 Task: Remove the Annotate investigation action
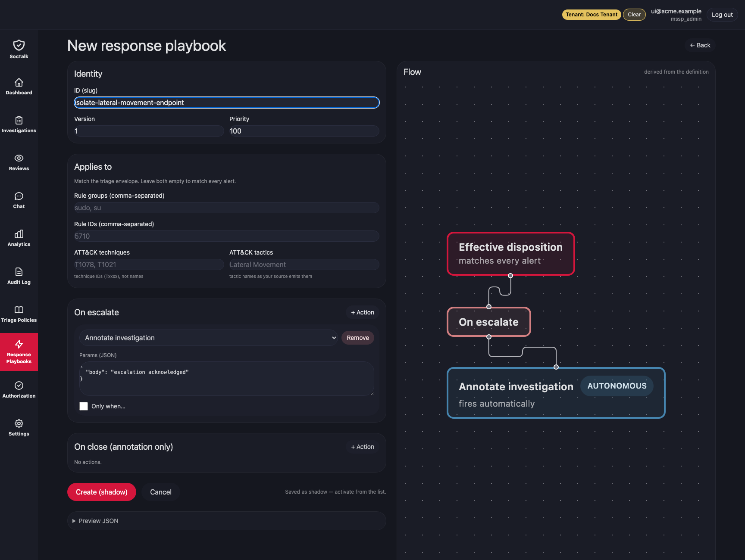(358, 338)
